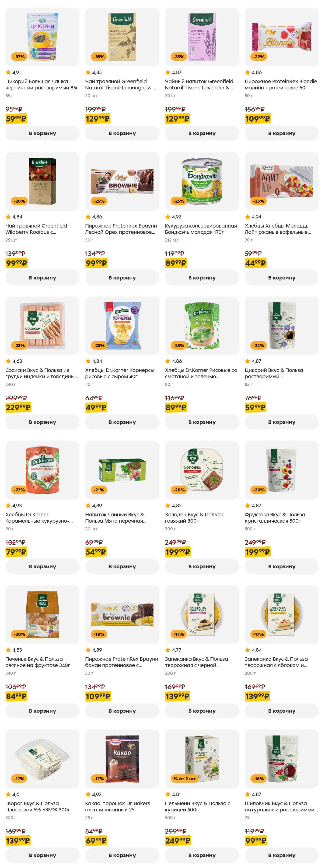
Task: Click the Сосиски Вкус & Польза product photo
Action: point(42,326)
